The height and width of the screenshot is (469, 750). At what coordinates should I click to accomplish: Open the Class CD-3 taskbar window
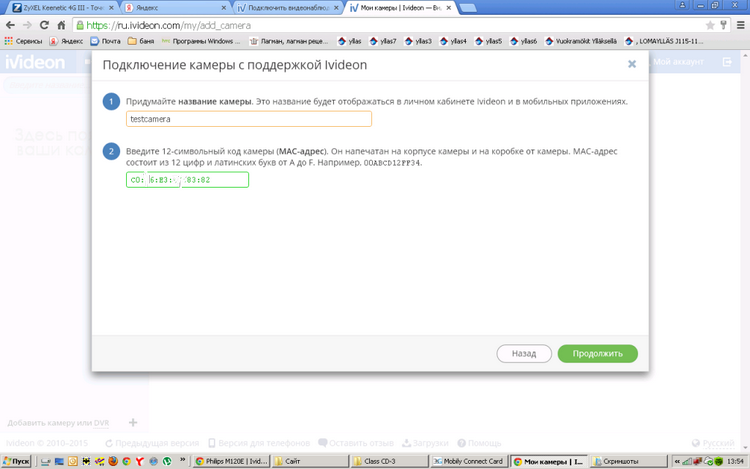coord(390,461)
